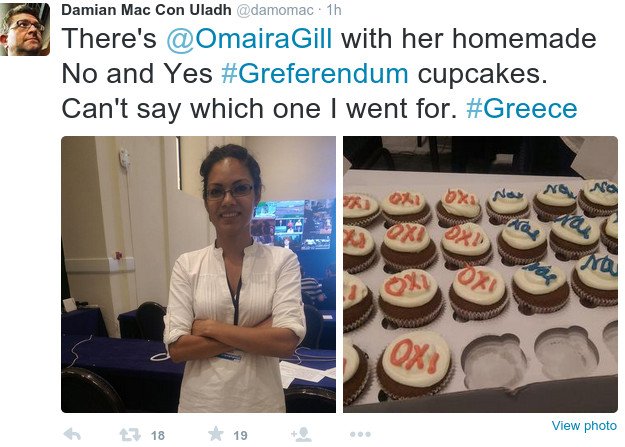Reply to the tweet using arrow icon

click(72, 434)
